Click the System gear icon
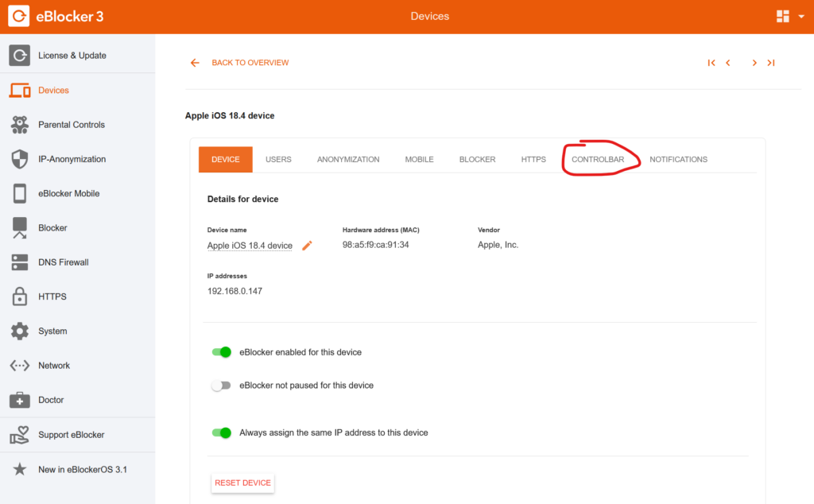The image size is (814, 504). pos(20,331)
